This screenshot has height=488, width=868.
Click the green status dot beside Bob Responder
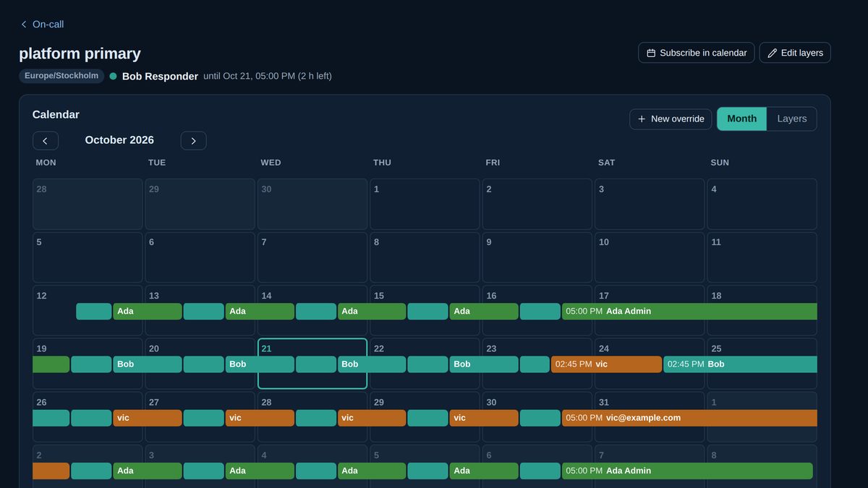(x=113, y=76)
